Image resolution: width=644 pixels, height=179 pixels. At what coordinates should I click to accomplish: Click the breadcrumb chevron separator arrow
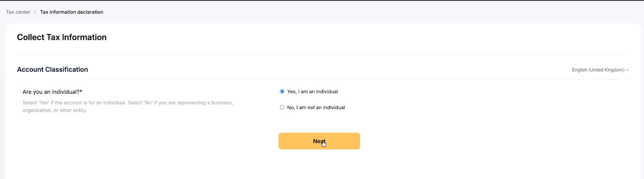pos(35,12)
